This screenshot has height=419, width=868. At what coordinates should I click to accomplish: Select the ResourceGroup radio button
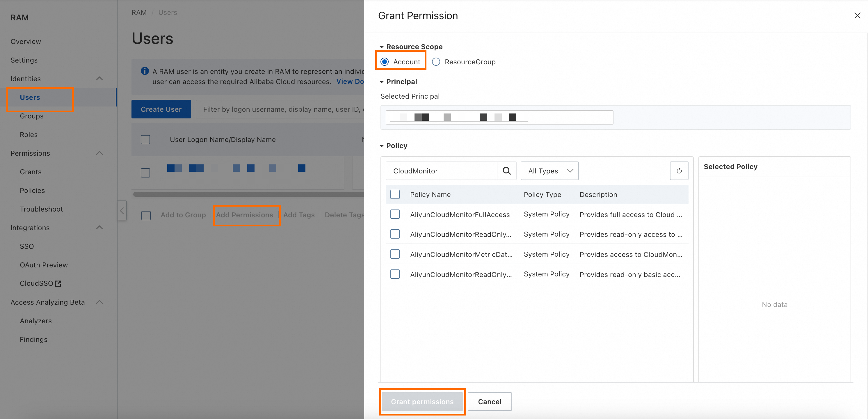tap(436, 62)
